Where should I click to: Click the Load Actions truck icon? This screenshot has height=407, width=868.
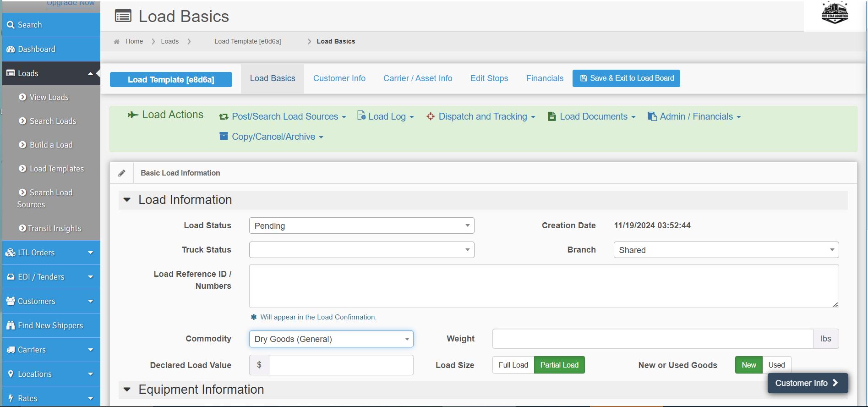click(x=133, y=115)
